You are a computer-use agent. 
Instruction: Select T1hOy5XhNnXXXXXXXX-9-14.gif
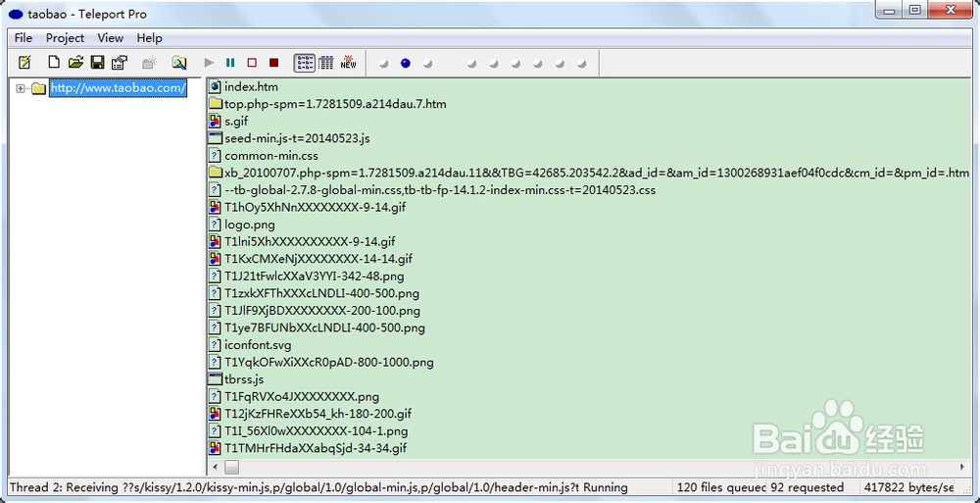315,207
